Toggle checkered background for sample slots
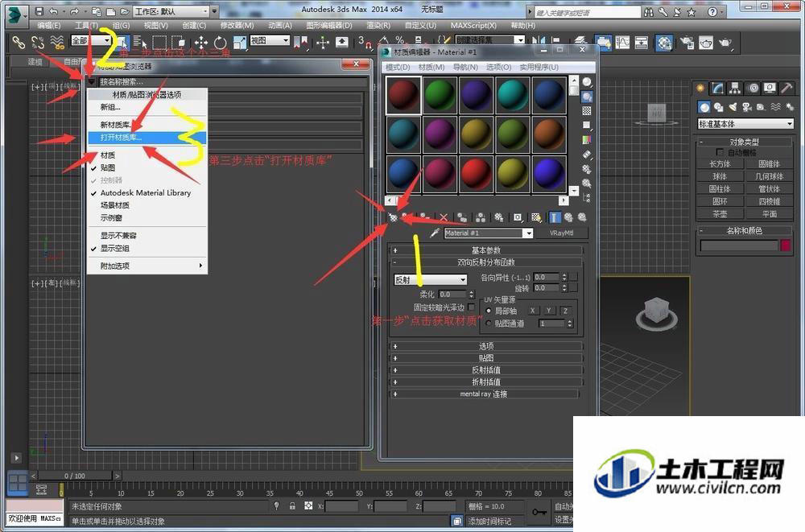805x532 pixels. (x=586, y=111)
